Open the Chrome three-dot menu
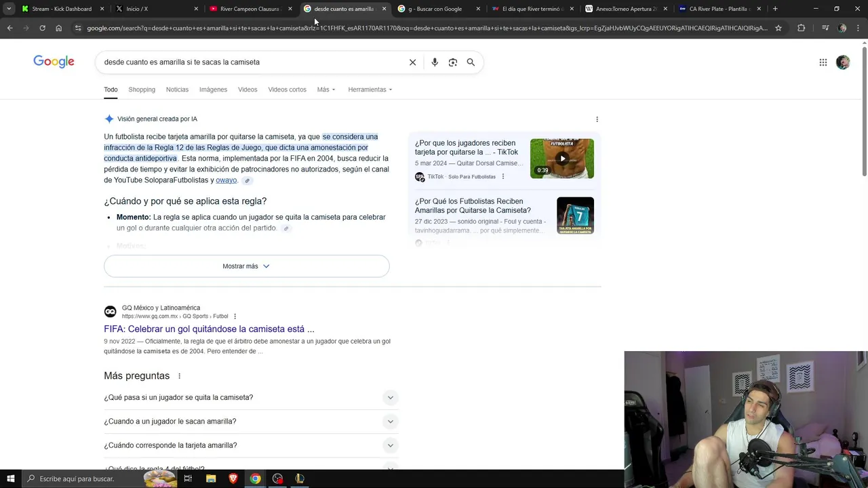Screen dimensions: 868x488 (x=859, y=28)
